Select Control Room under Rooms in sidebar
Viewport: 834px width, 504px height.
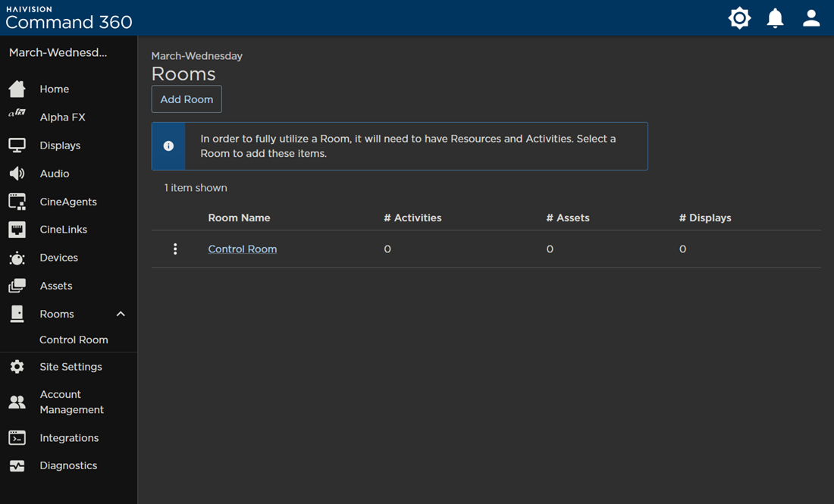[x=74, y=340]
